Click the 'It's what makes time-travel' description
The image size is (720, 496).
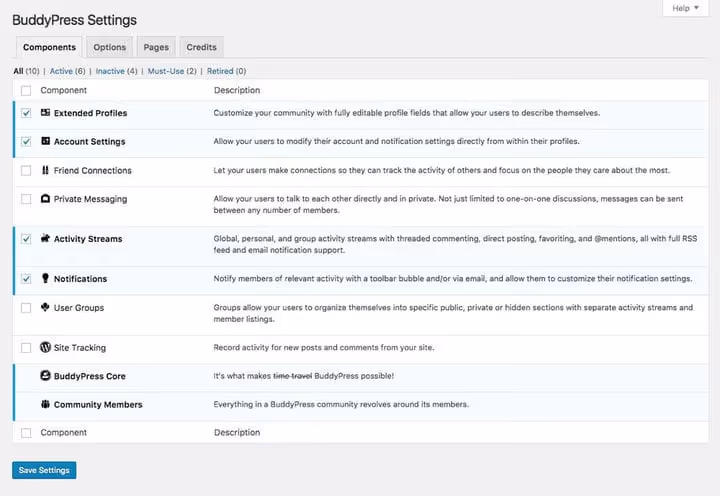pos(304,376)
